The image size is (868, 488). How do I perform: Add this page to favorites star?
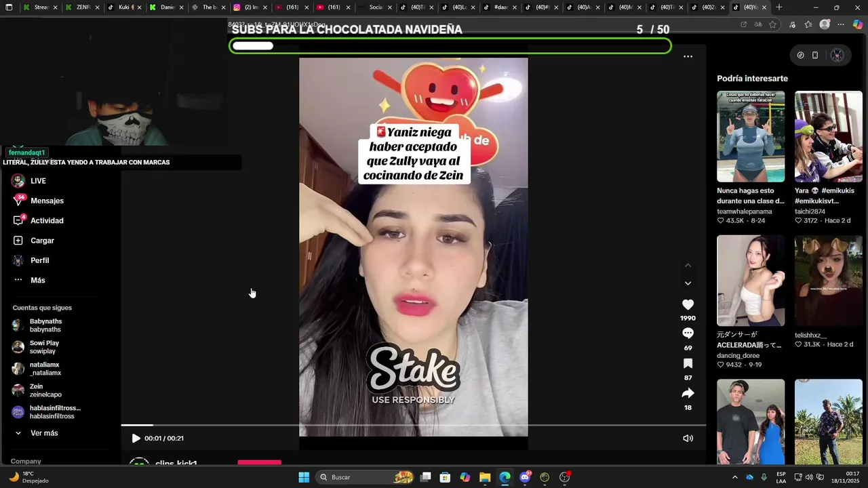pos(772,24)
